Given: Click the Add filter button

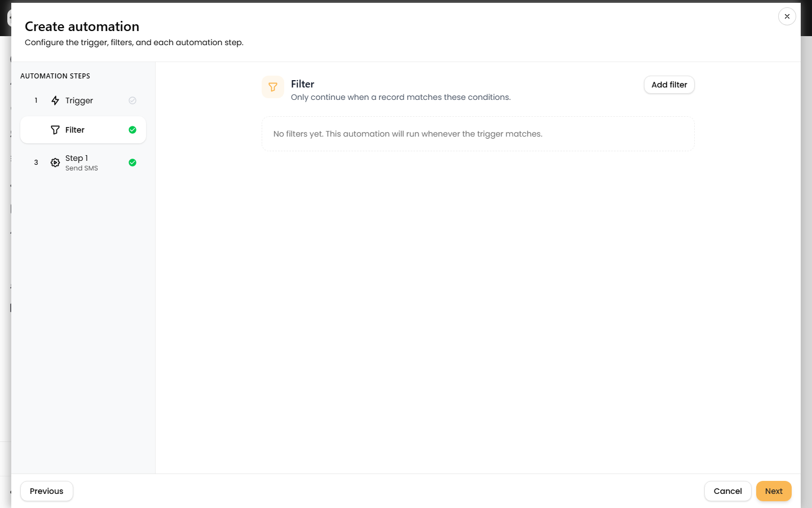Looking at the screenshot, I should tap(669, 85).
